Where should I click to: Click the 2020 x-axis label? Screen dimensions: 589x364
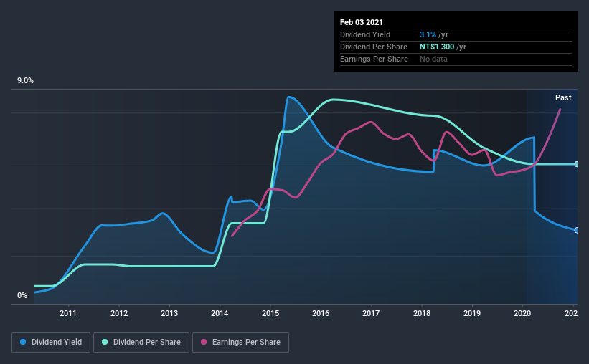pyautogui.click(x=522, y=313)
